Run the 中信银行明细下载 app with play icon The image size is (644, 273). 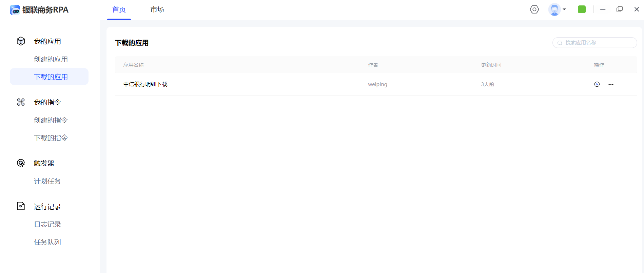pyautogui.click(x=597, y=84)
